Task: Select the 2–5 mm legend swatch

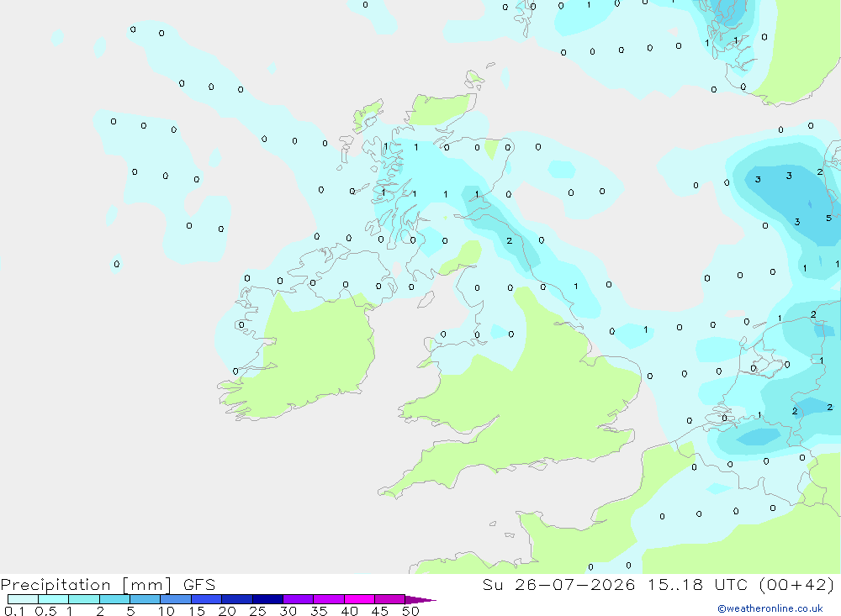Action: (x=114, y=599)
